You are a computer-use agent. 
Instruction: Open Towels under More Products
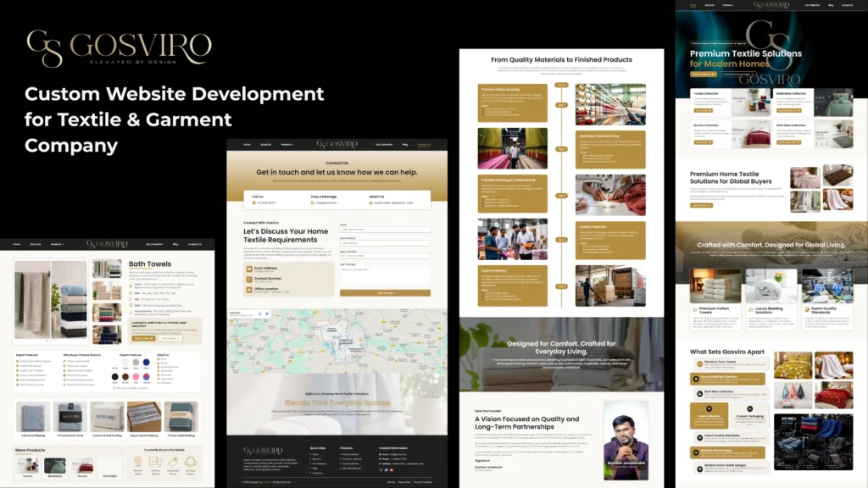pos(28,466)
